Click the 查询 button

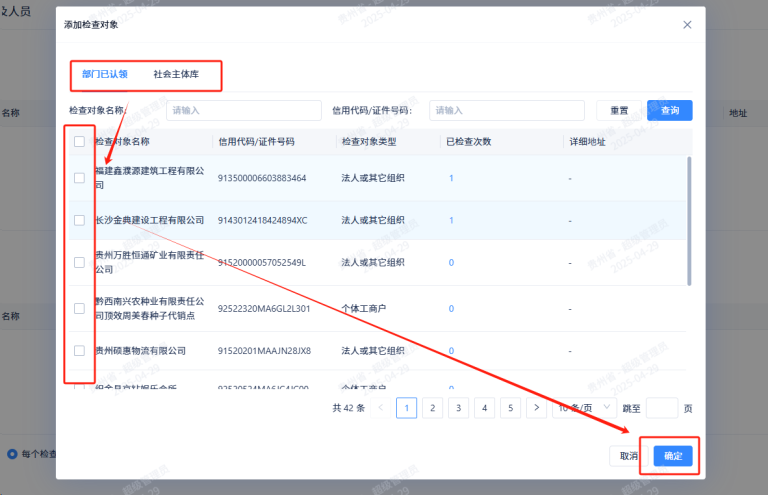(670, 110)
